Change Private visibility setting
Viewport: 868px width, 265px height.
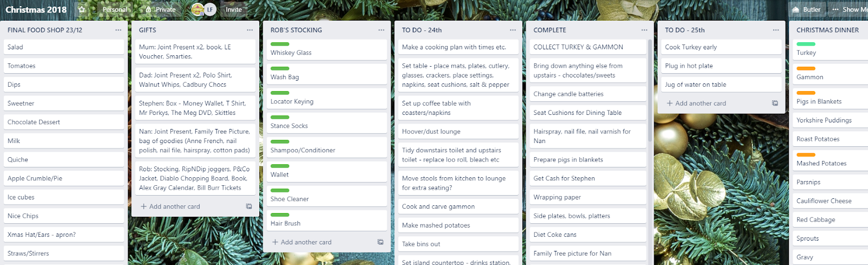tap(161, 9)
